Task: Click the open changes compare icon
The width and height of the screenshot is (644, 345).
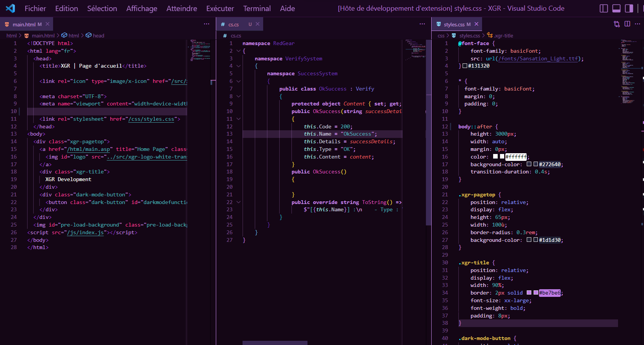Action: 617,24
